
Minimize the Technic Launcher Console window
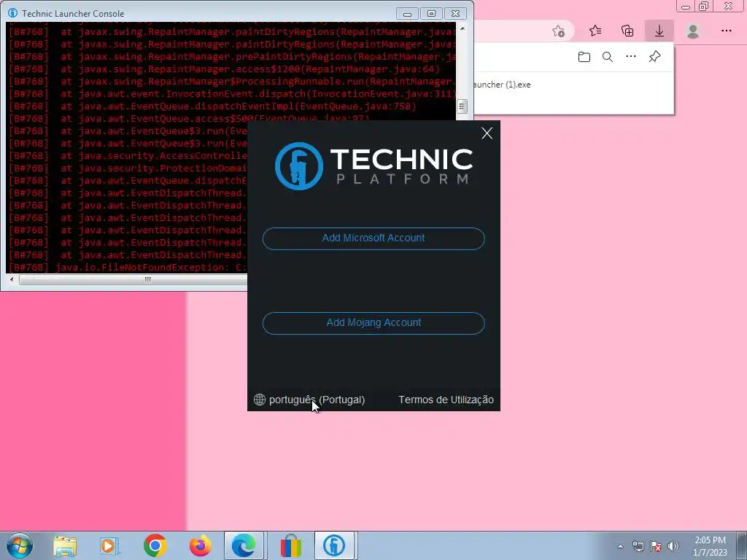tap(407, 14)
